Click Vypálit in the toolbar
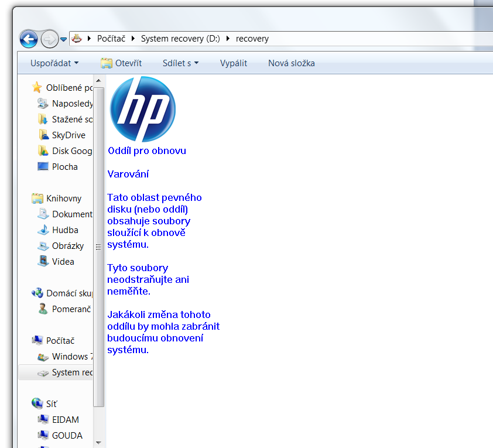Screen dimensions: 493x448 pos(234,63)
